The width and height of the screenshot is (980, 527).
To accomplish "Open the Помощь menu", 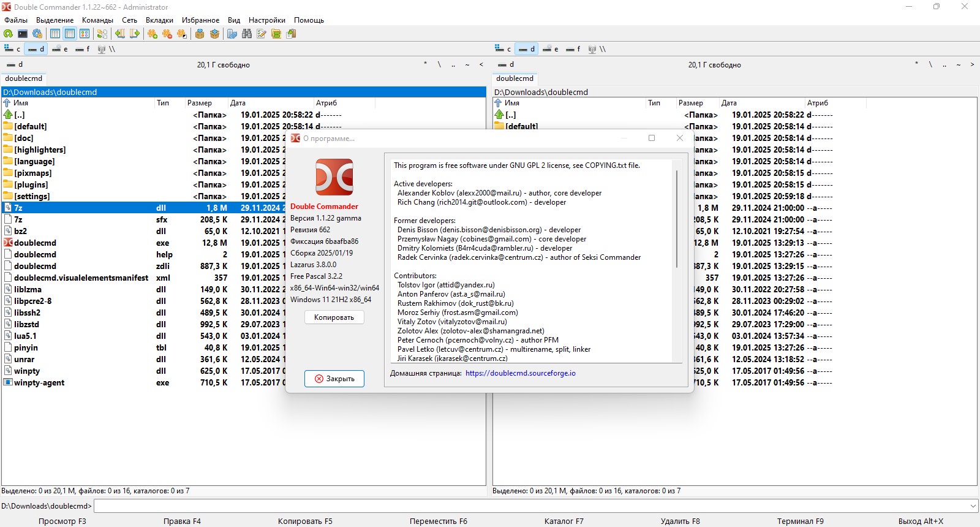I will tap(309, 20).
